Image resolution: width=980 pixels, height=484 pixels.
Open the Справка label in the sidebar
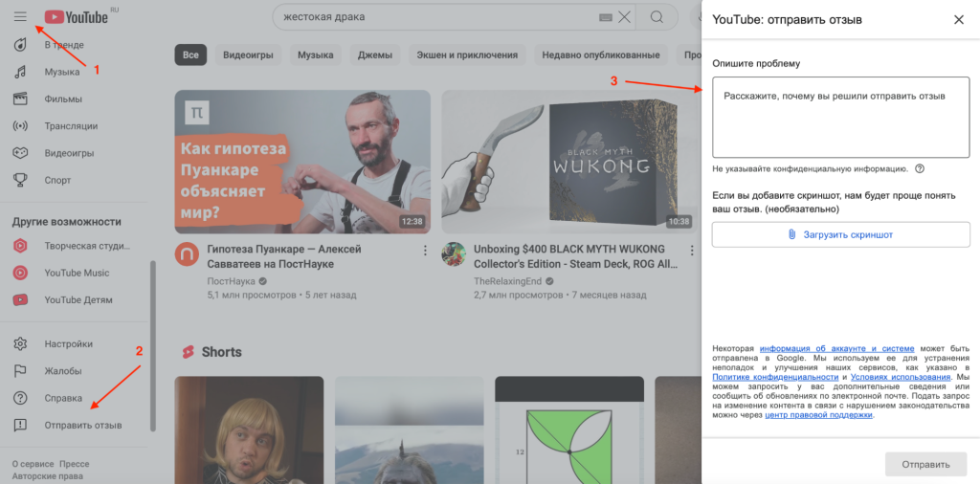[63, 398]
